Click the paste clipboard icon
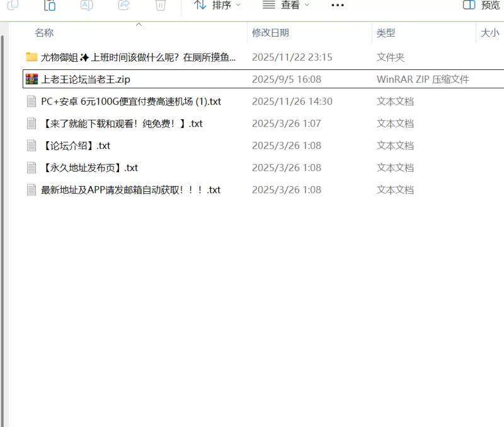Screen dimensions: 504x427 point(50,5)
